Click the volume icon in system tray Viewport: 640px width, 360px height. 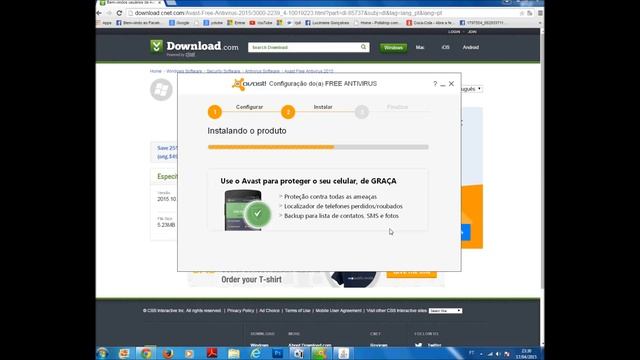[498, 354]
